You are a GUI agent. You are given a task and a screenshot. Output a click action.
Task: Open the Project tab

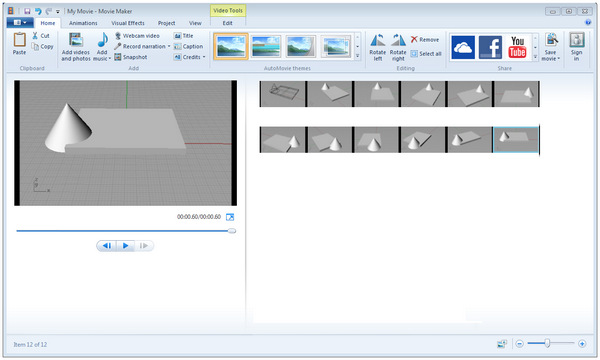[166, 23]
